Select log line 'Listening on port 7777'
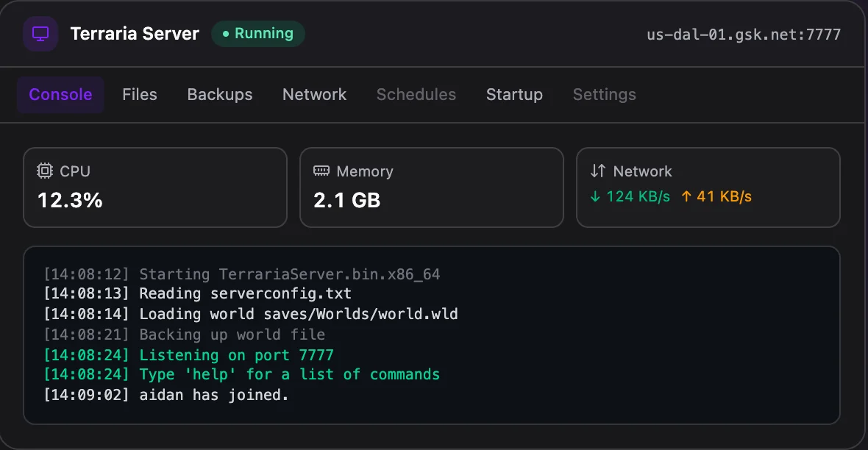868x450 pixels. (x=189, y=355)
